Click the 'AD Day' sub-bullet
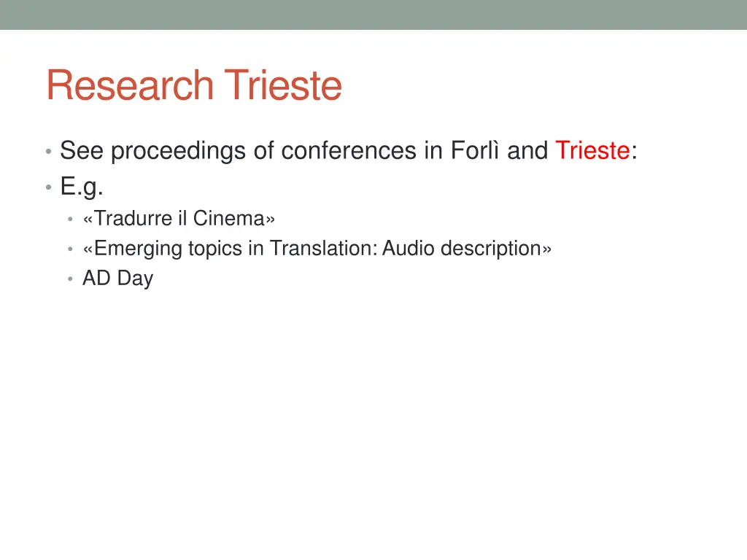The width and height of the screenshot is (747, 560). (x=117, y=278)
